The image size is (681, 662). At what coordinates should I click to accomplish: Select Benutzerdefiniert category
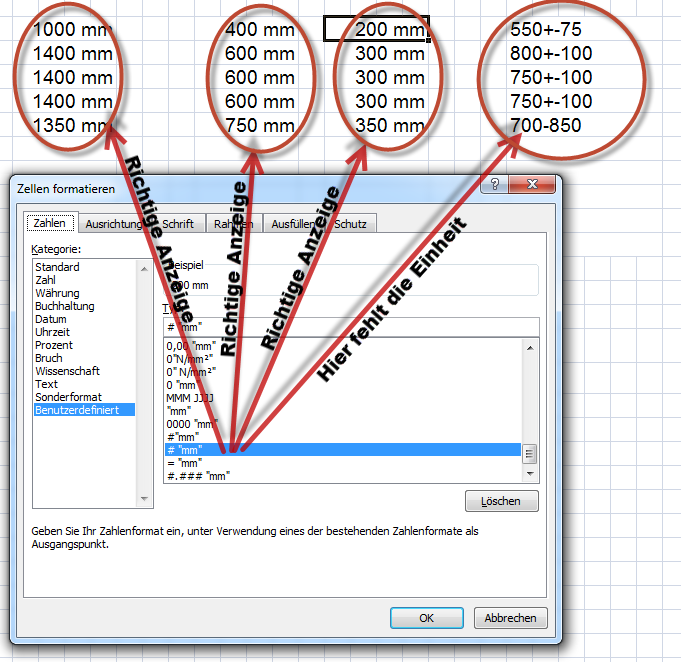(84, 410)
